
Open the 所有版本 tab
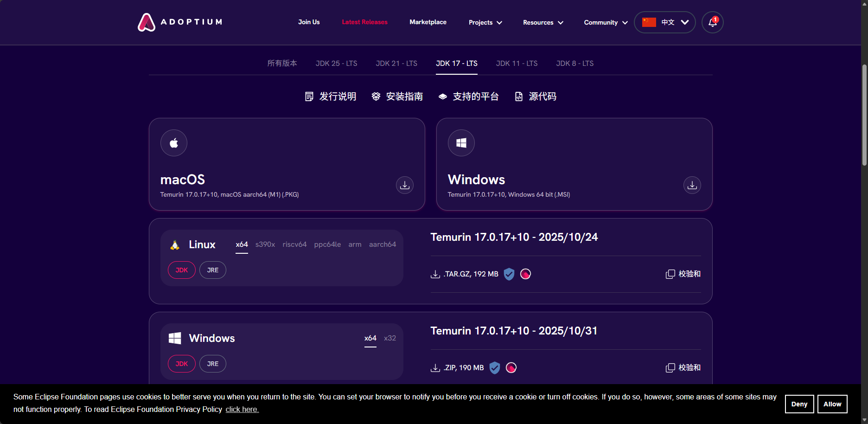tap(282, 63)
